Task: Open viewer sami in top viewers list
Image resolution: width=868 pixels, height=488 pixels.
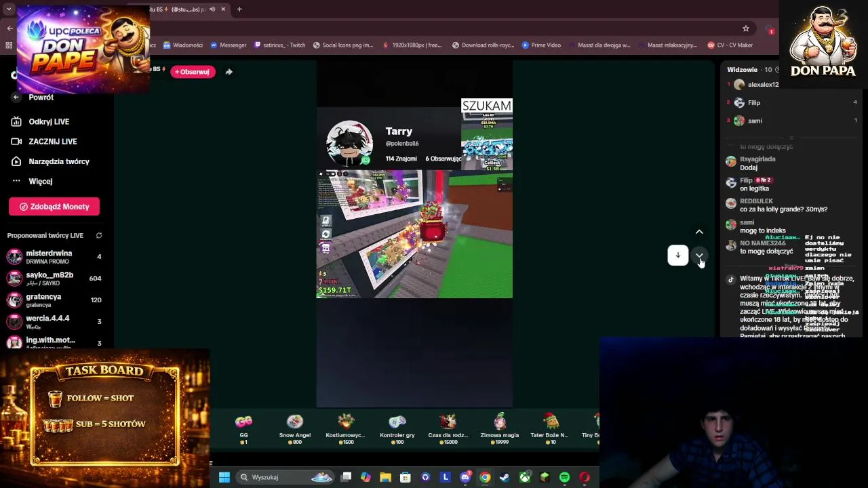Action: 790,121
